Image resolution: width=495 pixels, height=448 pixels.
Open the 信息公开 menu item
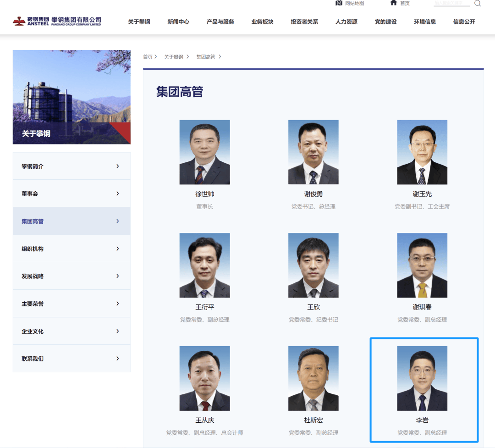click(x=464, y=22)
